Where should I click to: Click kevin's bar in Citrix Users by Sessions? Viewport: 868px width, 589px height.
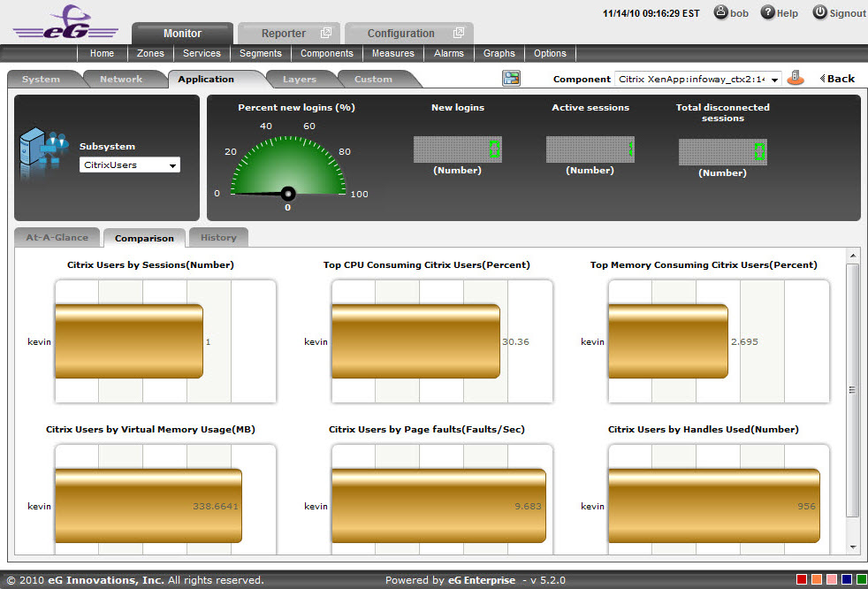click(x=129, y=341)
